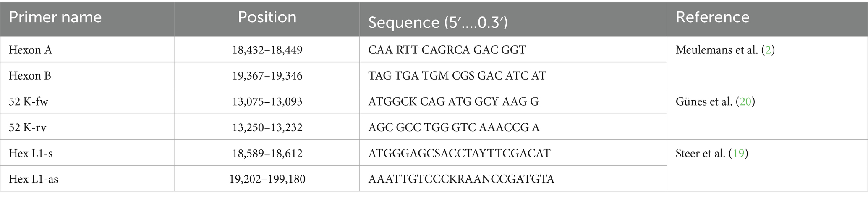Click sequence AAATTGTCCCKRAANCCGATGTA
868x199 pixels.
(461, 179)
